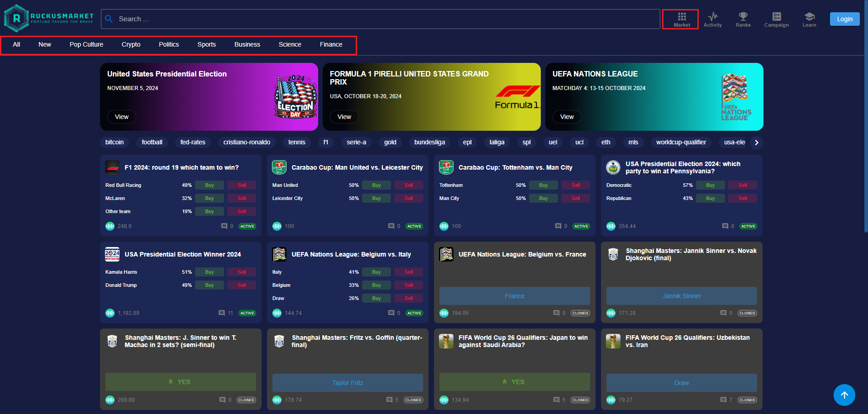The height and width of the screenshot is (414, 868).
Task: Sell Kamala Harris shares
Action: coord(242,272)
